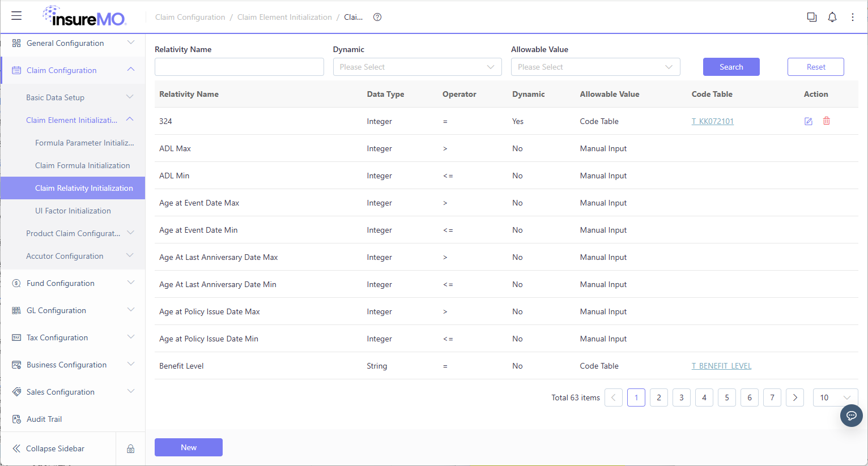
Task: Focus the Relativity Name input field
Action: (239, 67)
